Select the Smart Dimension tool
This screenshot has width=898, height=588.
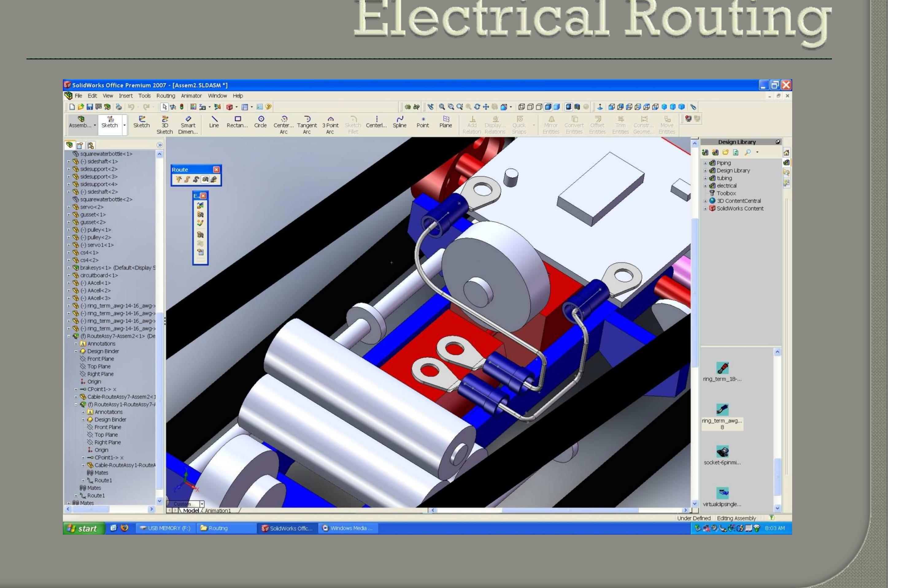click(188, 125)
